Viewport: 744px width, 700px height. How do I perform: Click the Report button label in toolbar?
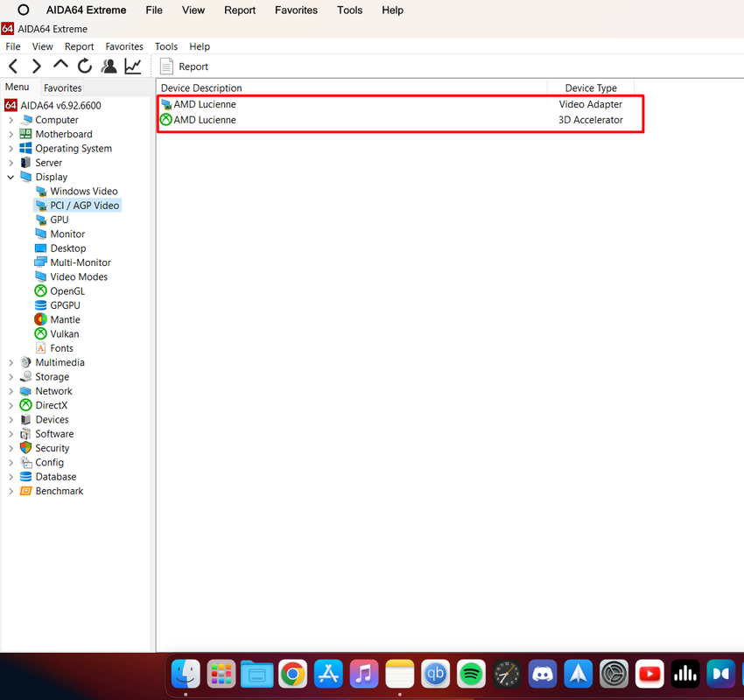point(193,66)
